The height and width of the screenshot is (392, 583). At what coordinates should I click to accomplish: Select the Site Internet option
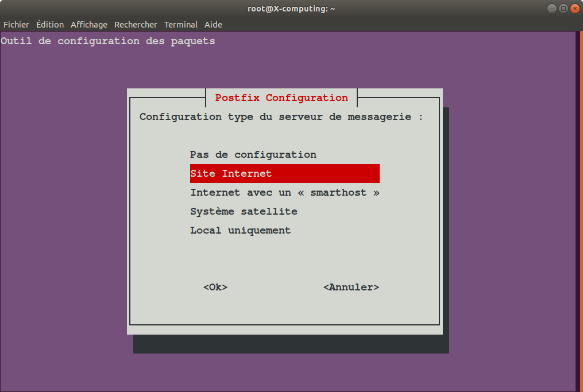(285, 173)
